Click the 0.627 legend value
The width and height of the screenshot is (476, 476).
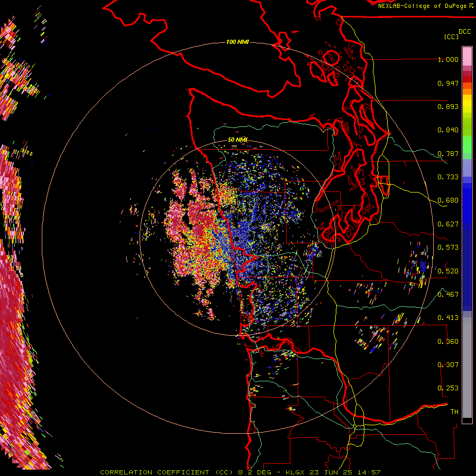tap(448, 224)
